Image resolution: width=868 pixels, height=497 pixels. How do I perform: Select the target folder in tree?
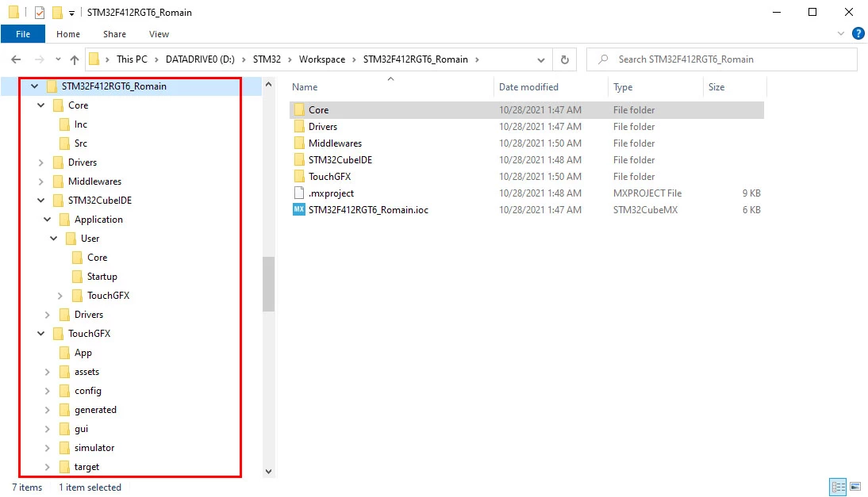click(x=87, y=467)
